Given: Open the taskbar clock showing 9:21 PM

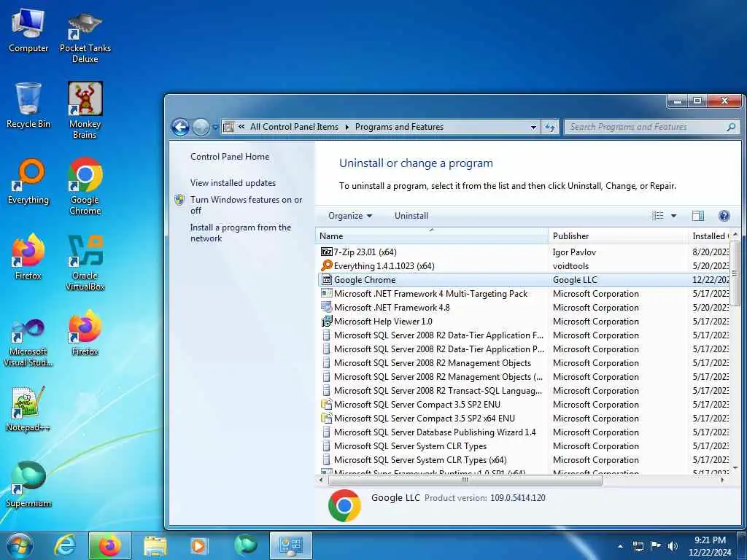Looking at the screenshot, I should 710,546.
